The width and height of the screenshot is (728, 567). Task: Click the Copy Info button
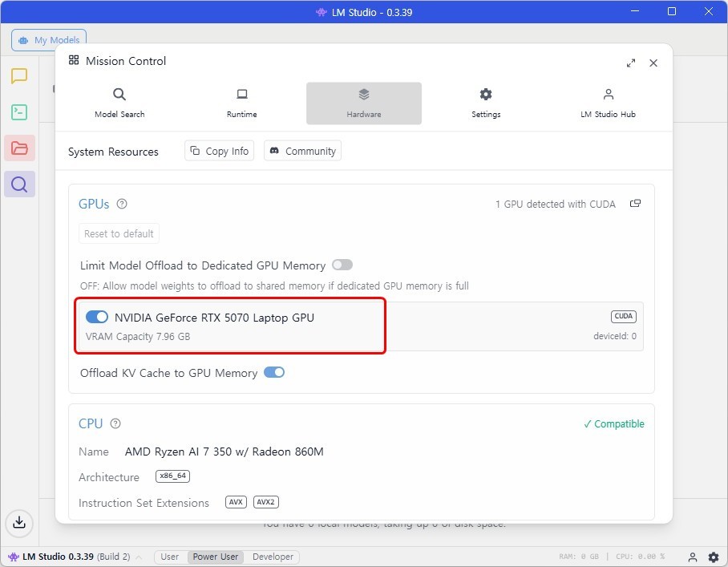coord(219,151)
